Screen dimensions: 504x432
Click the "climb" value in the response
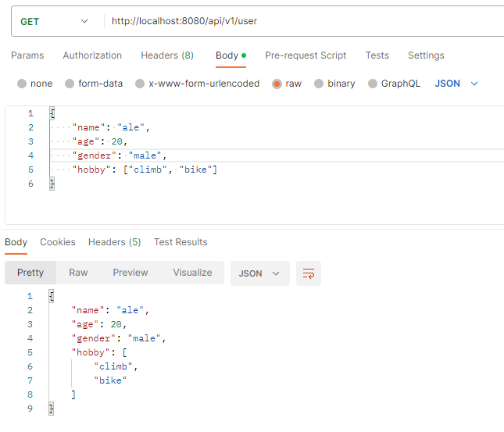pyautogui.click(x=113, y=366)
